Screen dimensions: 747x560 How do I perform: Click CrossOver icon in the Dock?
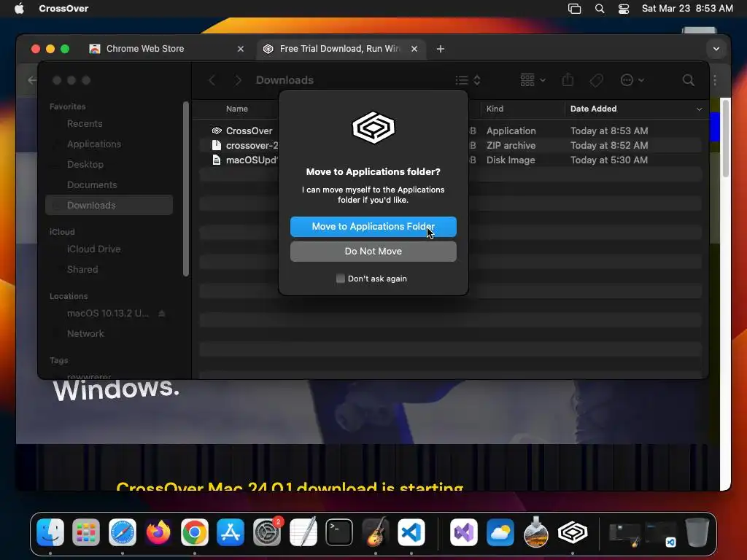point(573,532)
